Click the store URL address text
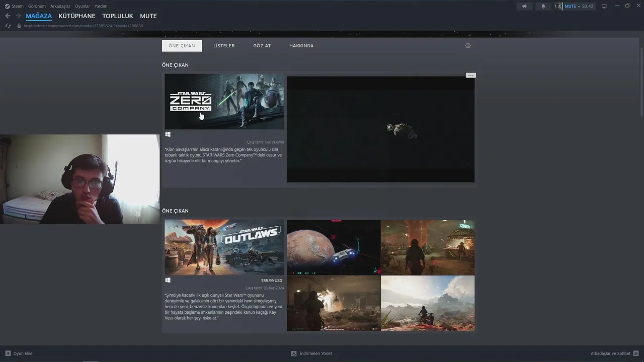644x362 pixels. click(x=84, y=26)
